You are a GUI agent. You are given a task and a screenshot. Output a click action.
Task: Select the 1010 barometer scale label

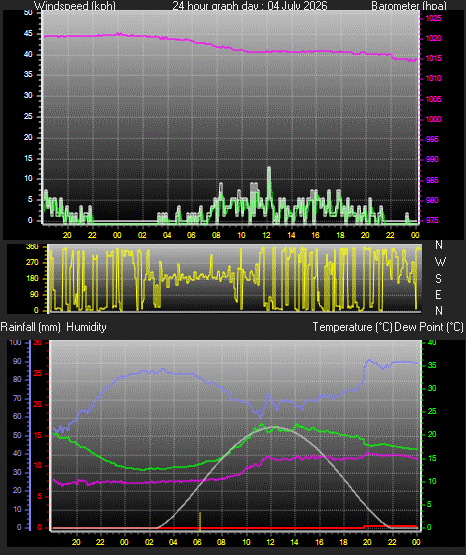(x=433, y=79)
